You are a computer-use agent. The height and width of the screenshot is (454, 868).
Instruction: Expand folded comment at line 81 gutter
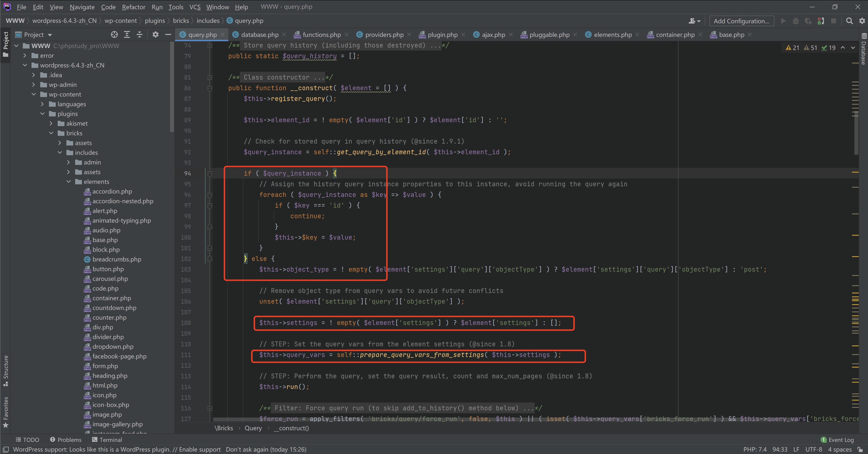[x=210, y=77]
